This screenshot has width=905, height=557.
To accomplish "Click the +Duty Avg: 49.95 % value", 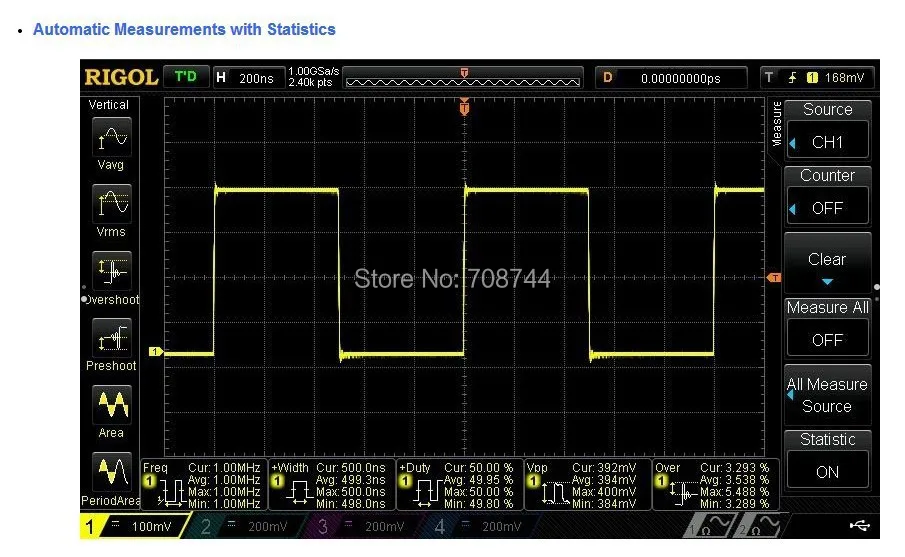I will [478, 480].
